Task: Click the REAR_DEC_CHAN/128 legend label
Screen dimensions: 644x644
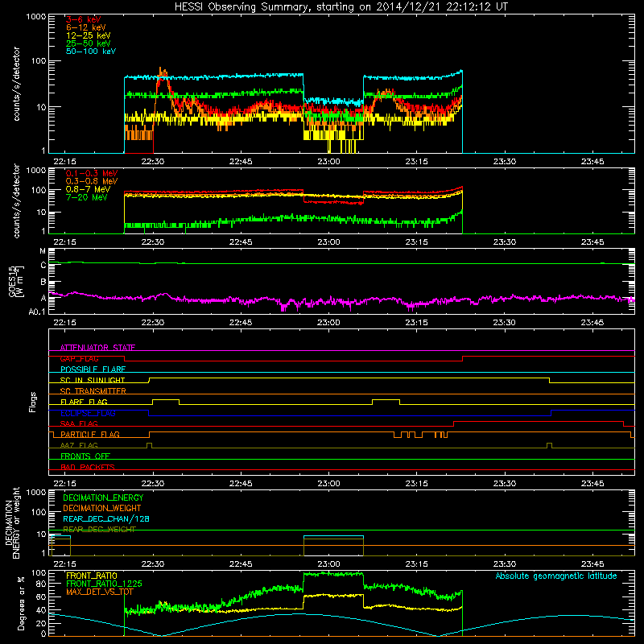Action: [106, 519]
